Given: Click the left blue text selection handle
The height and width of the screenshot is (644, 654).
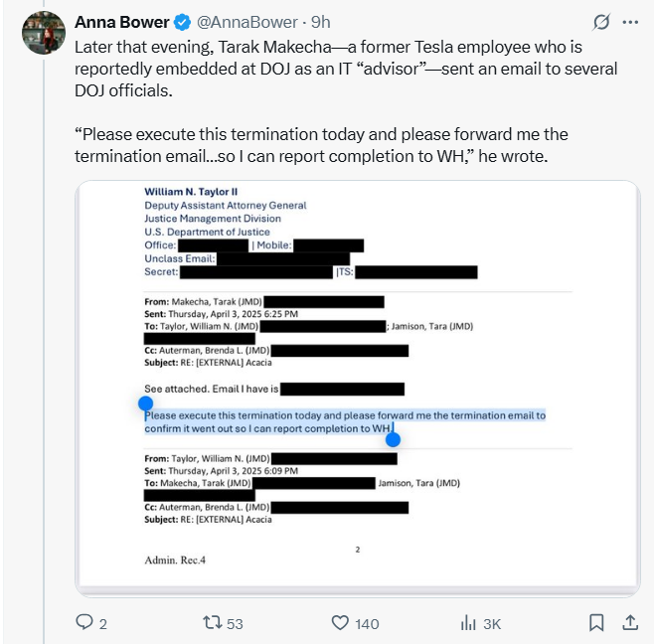Looking at the screenshot, I should click(145, 403).
